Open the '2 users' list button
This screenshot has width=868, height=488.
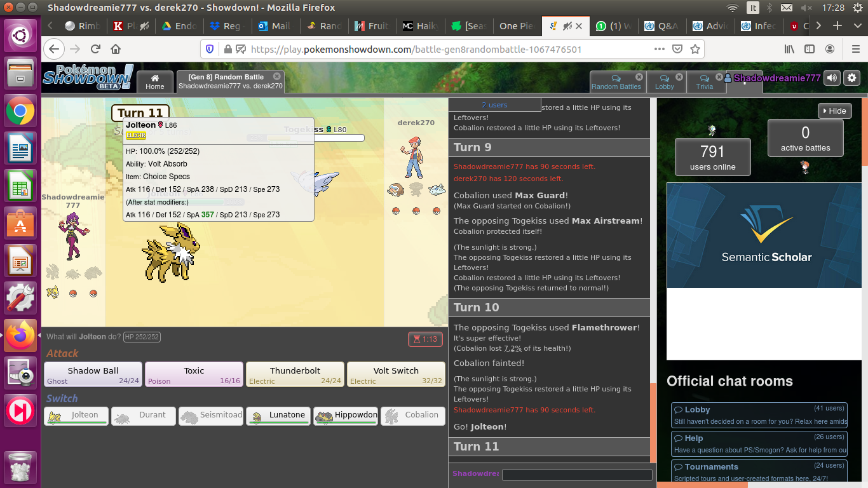point(494,105)
